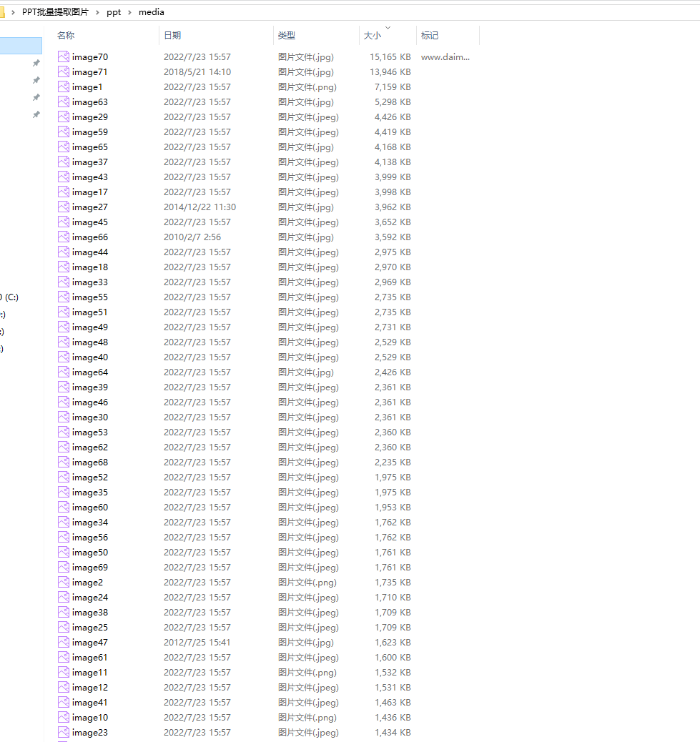The width and height of the screenshot is (700, 742).
Task: Select file name image62
Action: coord(90,447)
